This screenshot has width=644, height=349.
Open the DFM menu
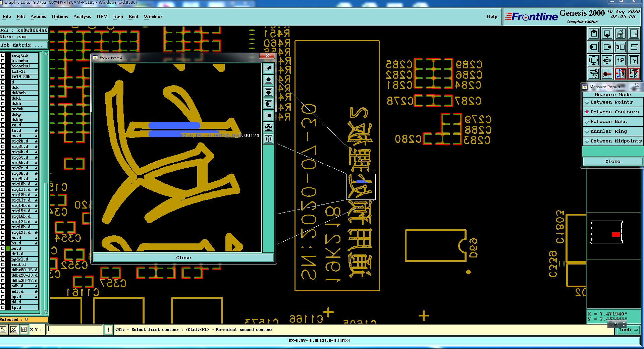102,16
